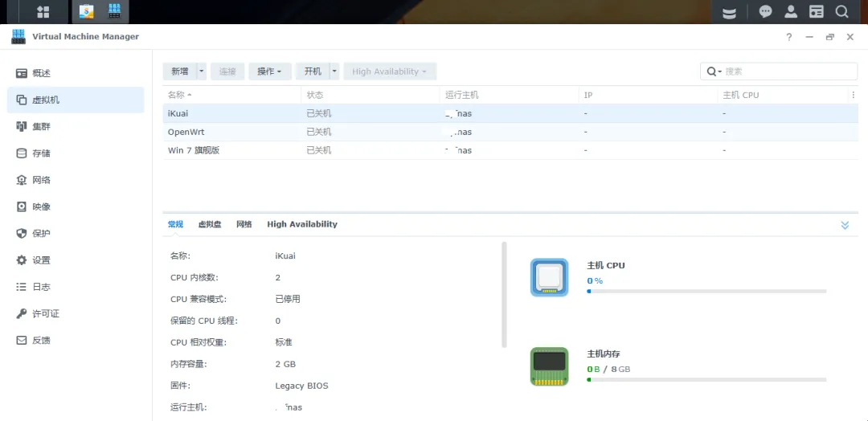Image resolution: width=868 pixels, height=421 pixels.
Task: Expand the 新增 dropdown arrow
Action: [202, 72]
